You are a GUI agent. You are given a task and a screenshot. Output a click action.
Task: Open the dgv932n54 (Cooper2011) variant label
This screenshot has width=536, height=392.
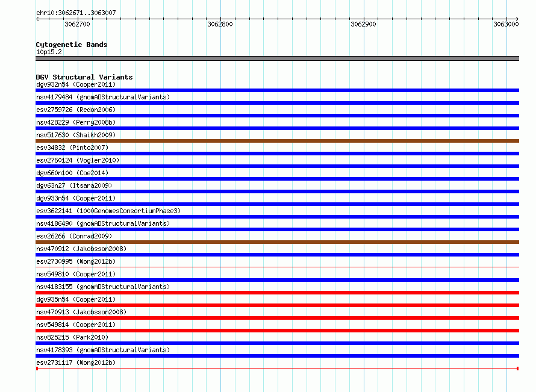coord(76,84)
